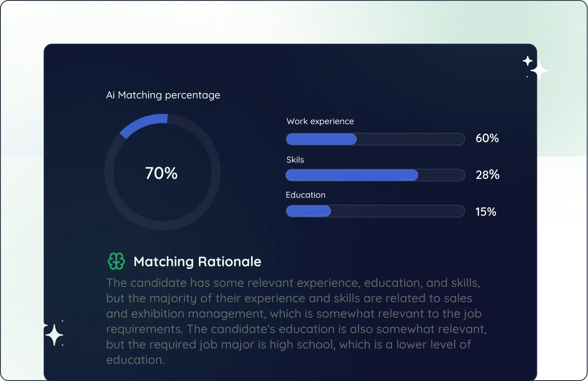Viewport: 588px width, 381px height.
Task: Click the blue arc of the circular gauge
Action: tap(143, 123)
